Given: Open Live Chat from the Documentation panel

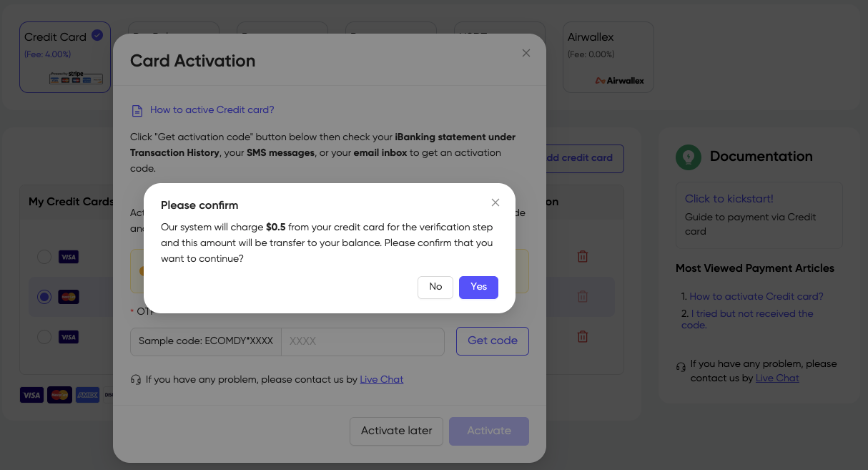Looking at the screenshot, I should pos(777,378).
